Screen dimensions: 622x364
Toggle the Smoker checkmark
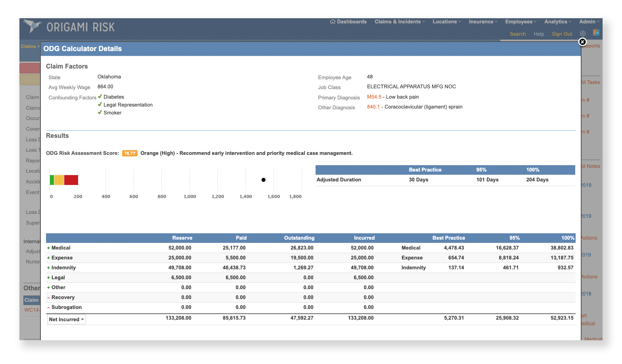coord(100,112)
